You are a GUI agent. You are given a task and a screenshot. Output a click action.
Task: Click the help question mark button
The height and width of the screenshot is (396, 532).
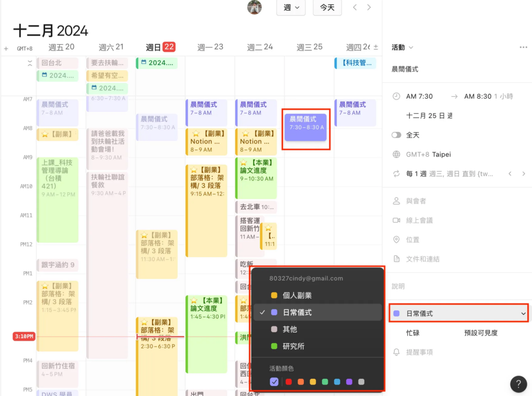518,384
